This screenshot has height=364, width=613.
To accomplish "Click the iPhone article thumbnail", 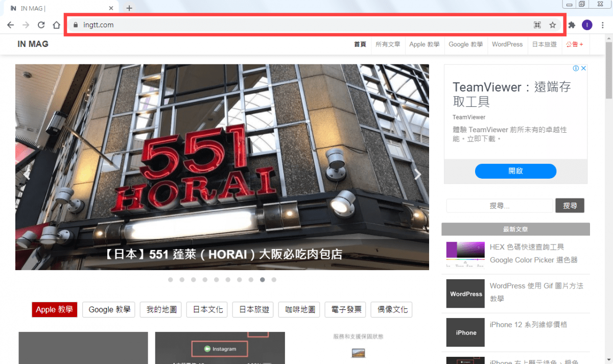I will pyautogui.click(x=465, y=332).
